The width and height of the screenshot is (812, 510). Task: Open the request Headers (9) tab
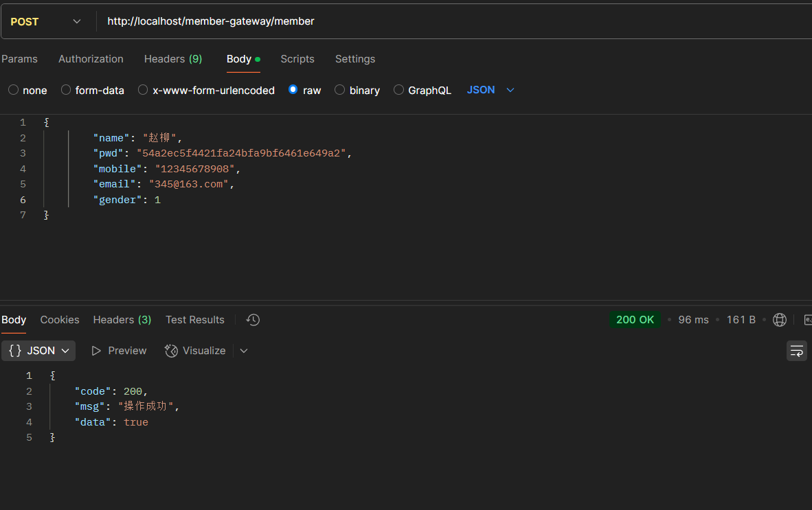173,59
